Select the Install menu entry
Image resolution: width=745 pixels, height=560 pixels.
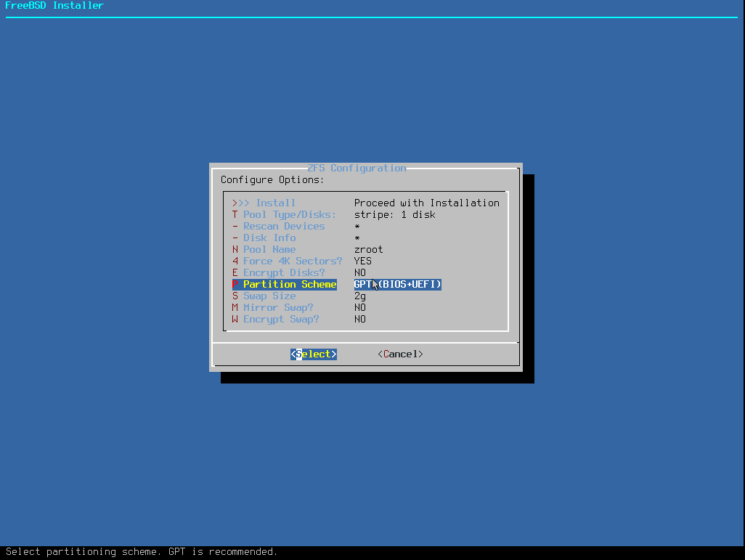[x=275, y=203]
